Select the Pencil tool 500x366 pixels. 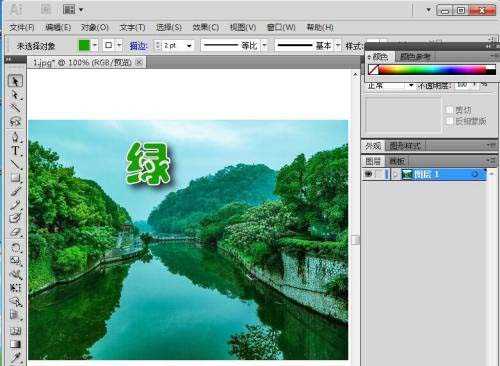point(15,205)
